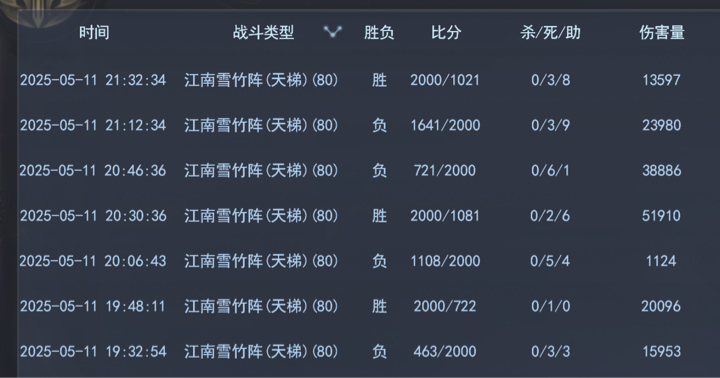Click score 463/2000
Viewport: 720px width, 378px height.
pyautogui.click(x=444, y=351)
